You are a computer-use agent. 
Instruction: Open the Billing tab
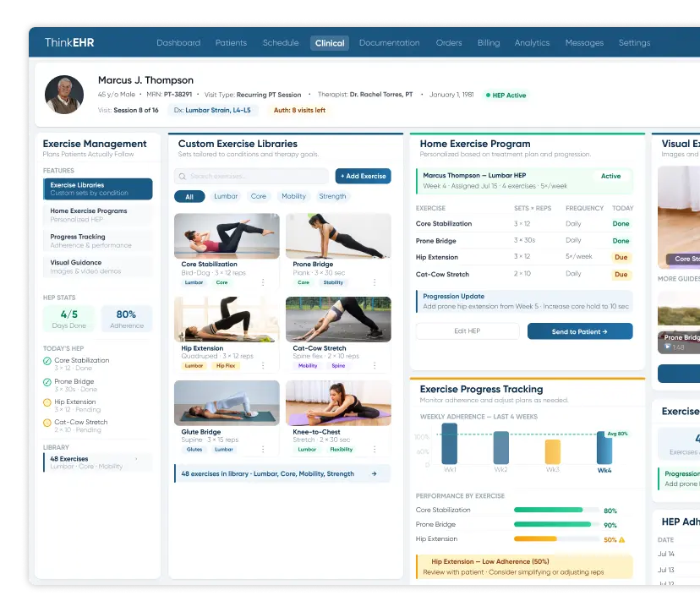click(x=489, y=43)
